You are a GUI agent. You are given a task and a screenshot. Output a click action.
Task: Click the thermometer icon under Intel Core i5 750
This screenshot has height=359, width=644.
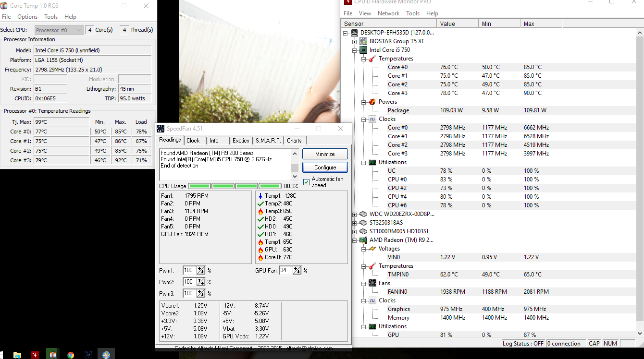coord(372,59)
